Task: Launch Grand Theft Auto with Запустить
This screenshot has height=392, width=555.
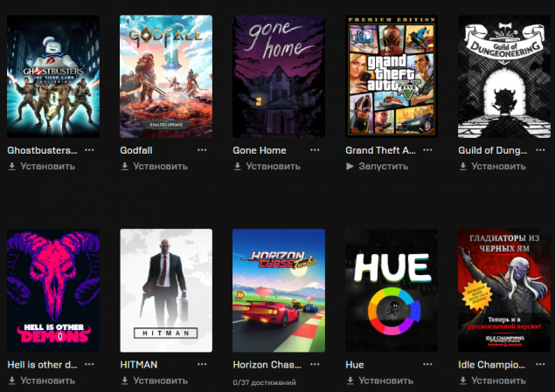Action: [x=378, y=166]
